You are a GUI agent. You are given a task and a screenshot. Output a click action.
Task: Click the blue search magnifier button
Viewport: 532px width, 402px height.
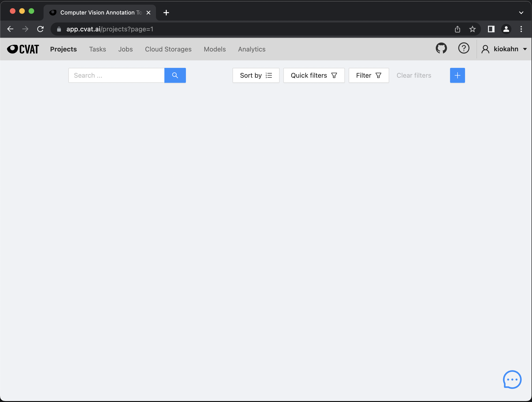pos(175,75)
